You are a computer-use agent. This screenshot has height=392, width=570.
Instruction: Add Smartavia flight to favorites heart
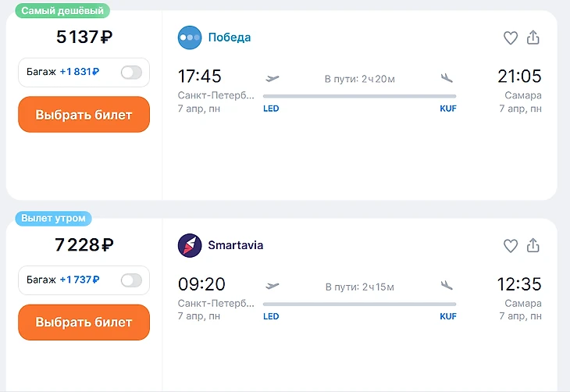pyautogui.click(x=510, y=246)
